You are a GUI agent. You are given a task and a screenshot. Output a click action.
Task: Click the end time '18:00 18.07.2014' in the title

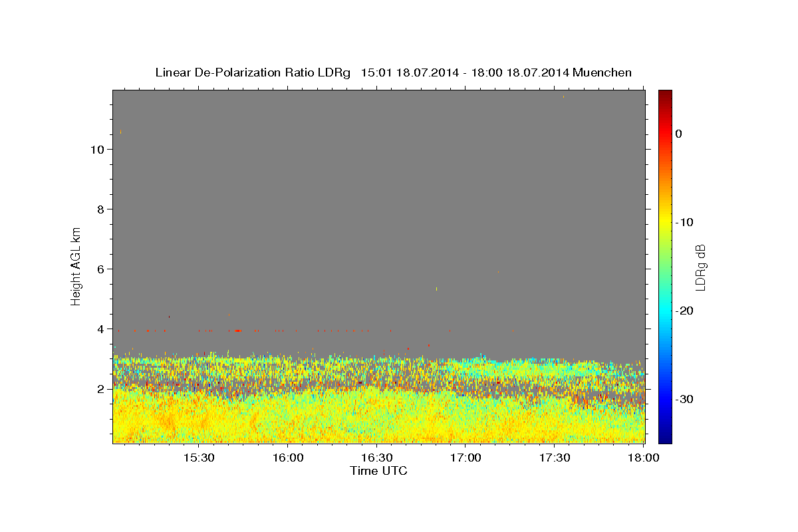[520, 72]
